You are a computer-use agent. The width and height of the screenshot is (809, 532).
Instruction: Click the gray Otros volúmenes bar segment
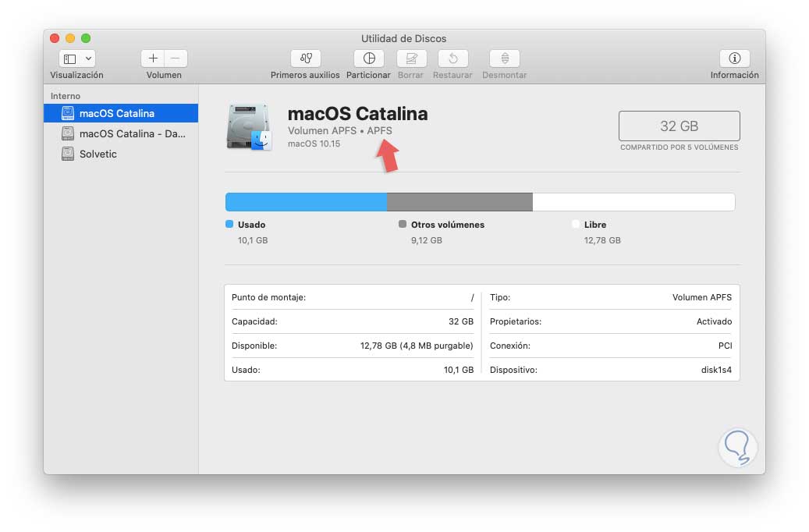click(x=459, y=202)
